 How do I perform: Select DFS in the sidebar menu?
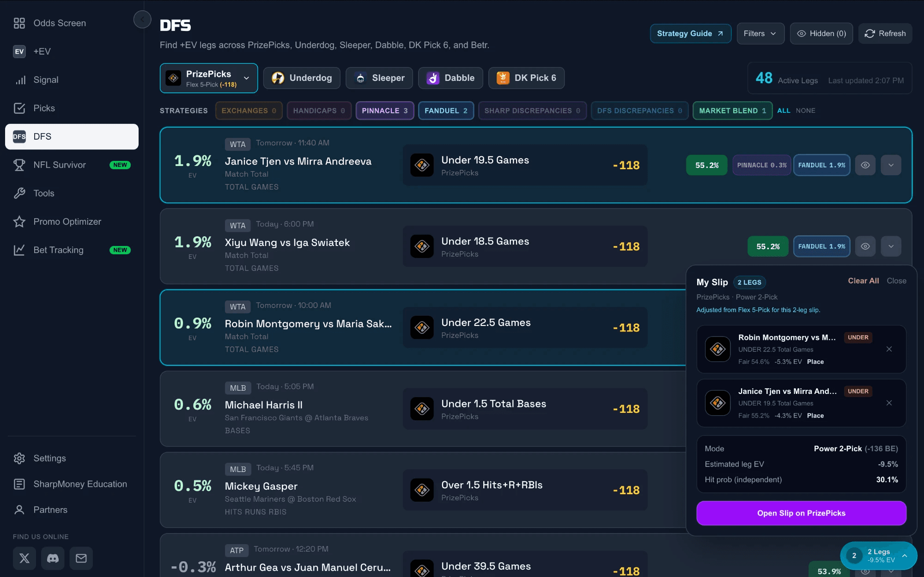72,136
